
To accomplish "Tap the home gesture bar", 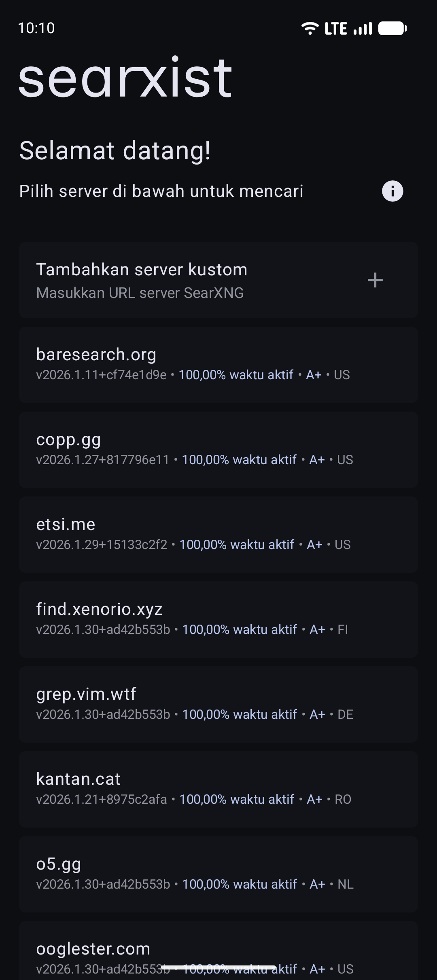I will (218, 967).
